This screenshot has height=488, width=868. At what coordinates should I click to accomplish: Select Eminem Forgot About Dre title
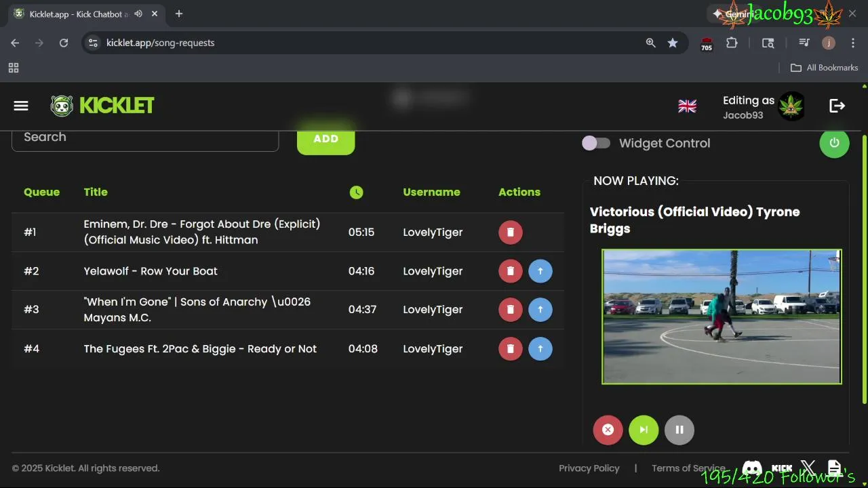click(202, 232)
